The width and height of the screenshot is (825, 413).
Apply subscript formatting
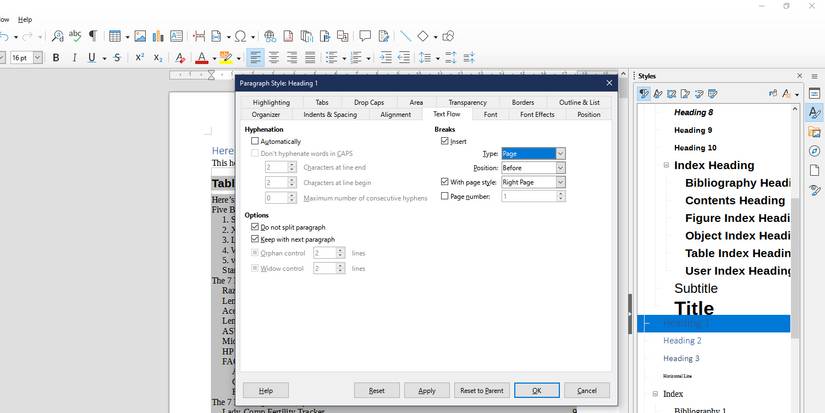pyautogui.click(x=158, y=58)
